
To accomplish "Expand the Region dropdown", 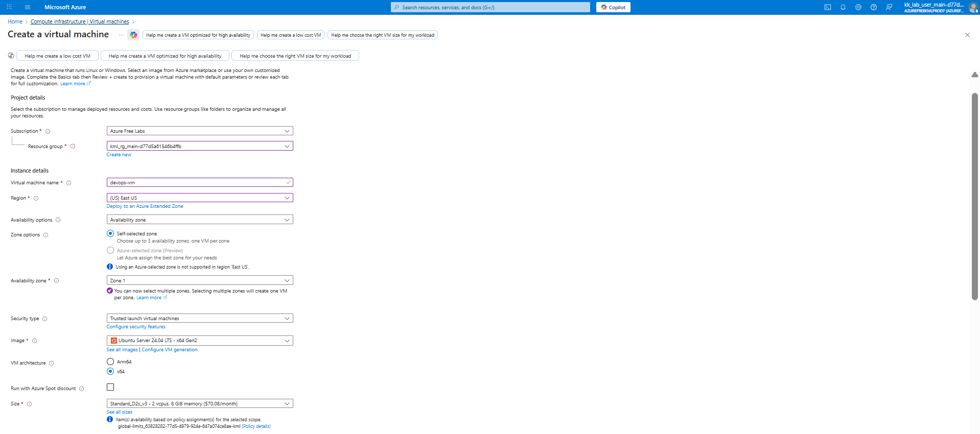I will (200, 198).
